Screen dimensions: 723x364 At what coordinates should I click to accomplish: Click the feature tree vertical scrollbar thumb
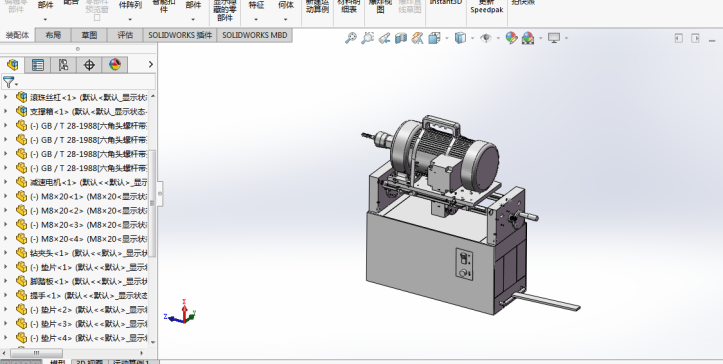click(x=153, y=203)
